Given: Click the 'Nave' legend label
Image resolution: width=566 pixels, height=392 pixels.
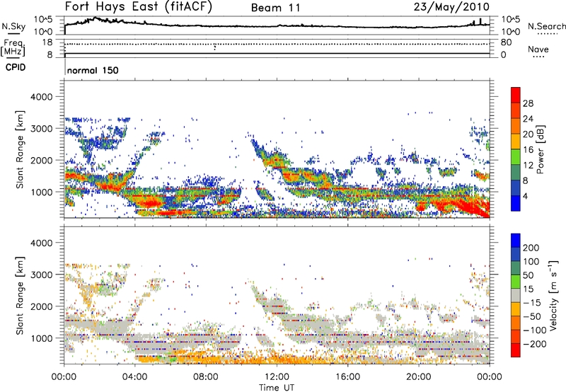Looking at the screenshot, I should [x=538, y=49].
